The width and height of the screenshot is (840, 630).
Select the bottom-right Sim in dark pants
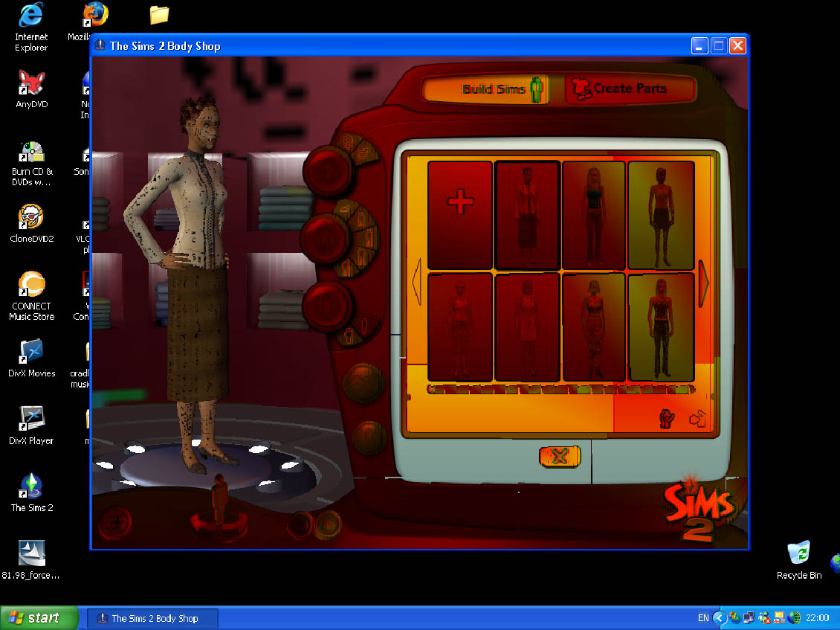(661, 327)
